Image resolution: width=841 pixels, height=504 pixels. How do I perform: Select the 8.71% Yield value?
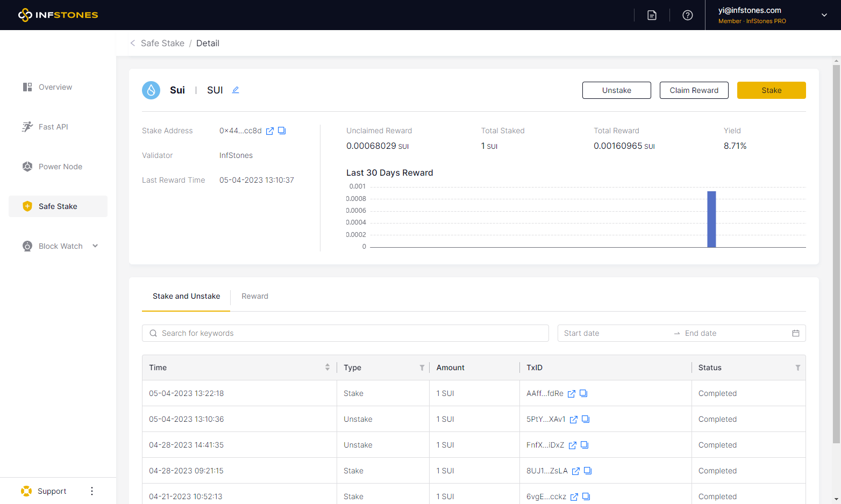click(735, 146)
